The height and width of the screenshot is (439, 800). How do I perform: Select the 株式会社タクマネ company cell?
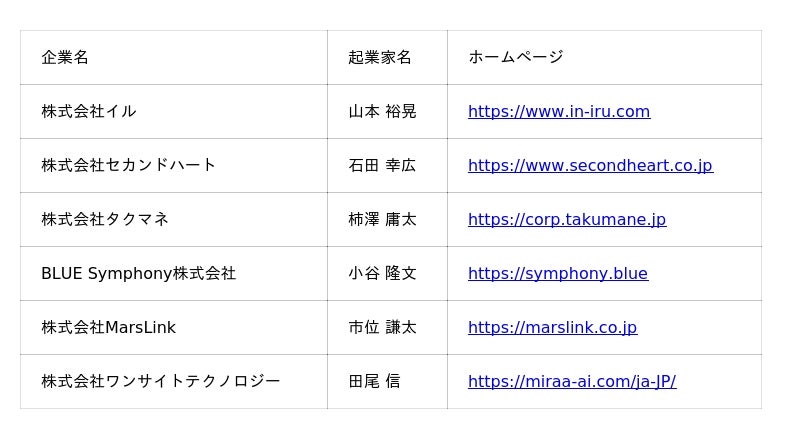point(174,220)
